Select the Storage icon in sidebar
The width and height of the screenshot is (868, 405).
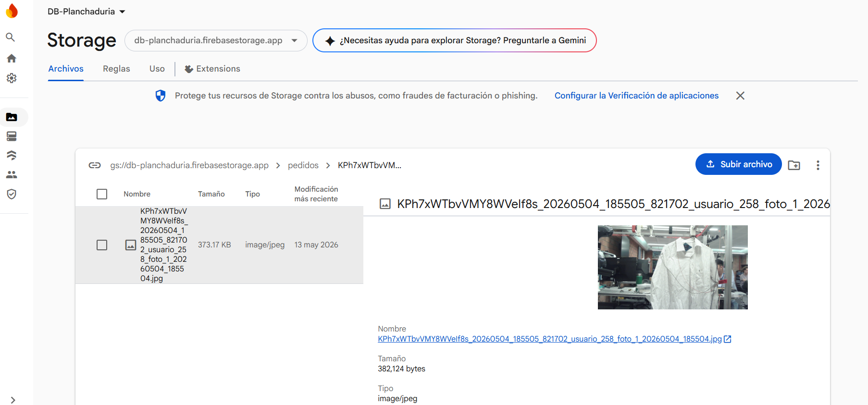pyautogui.click(x=12, y=117)
